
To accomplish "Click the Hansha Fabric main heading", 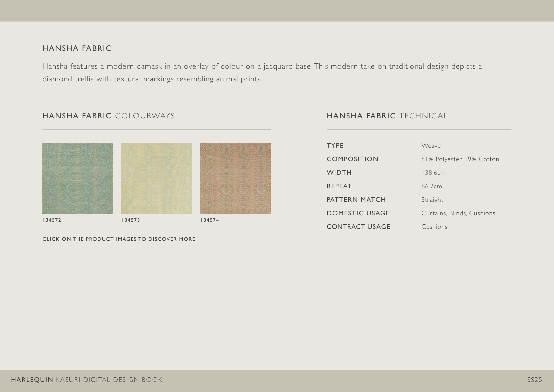I will (77, 48).
